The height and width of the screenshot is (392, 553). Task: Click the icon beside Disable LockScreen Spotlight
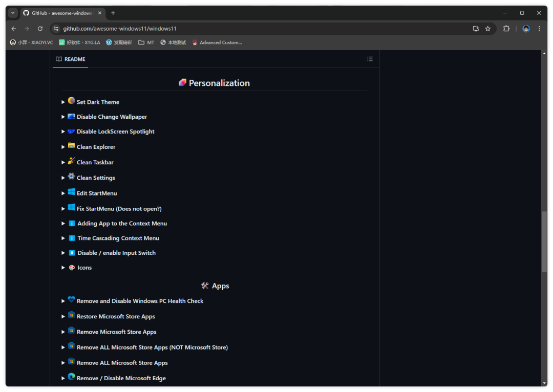[71, 131]
